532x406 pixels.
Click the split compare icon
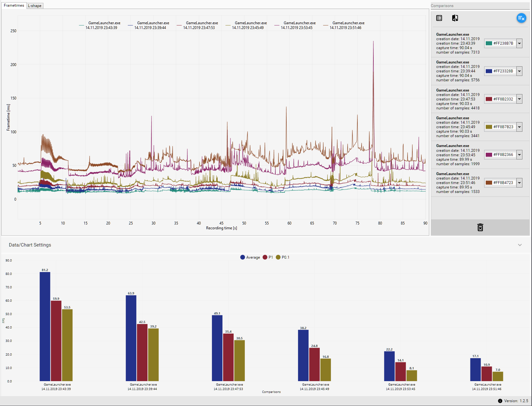click(455, 18)
